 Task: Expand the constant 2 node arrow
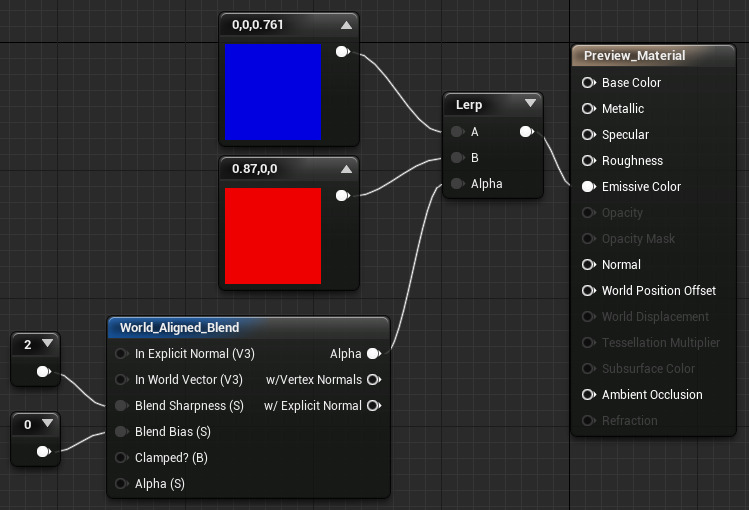click(46, 344)
